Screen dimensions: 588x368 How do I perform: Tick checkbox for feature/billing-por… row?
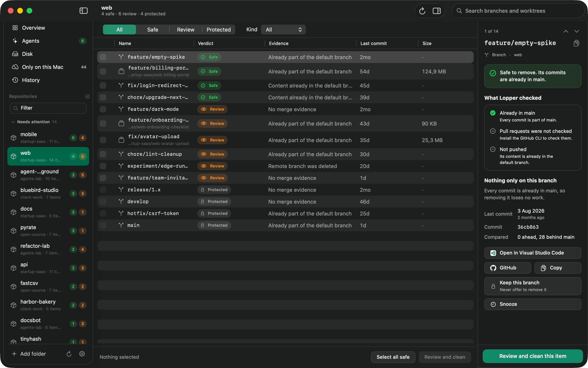[103, 71]
